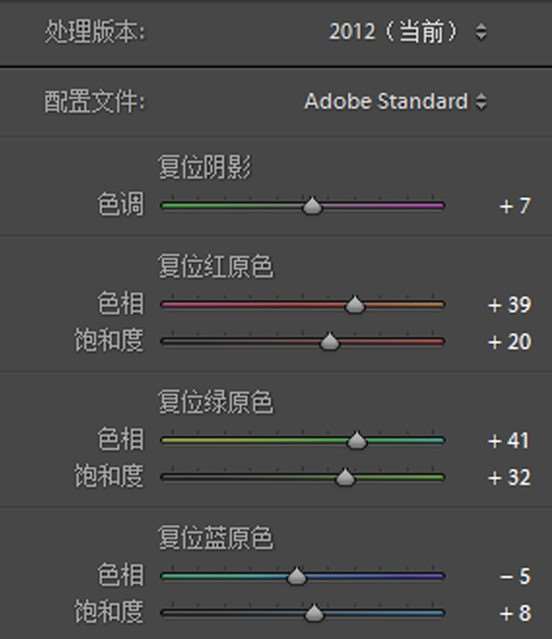The height and width of the screenshot is (639, 552).
Task: Click the blue primary 色相 slider handle
Action: pos(297,576)
